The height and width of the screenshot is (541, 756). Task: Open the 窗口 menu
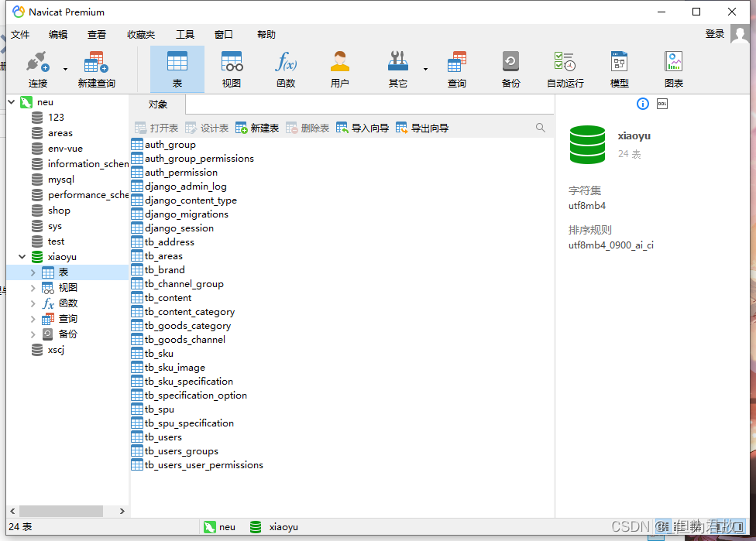[x=224, y=35]
